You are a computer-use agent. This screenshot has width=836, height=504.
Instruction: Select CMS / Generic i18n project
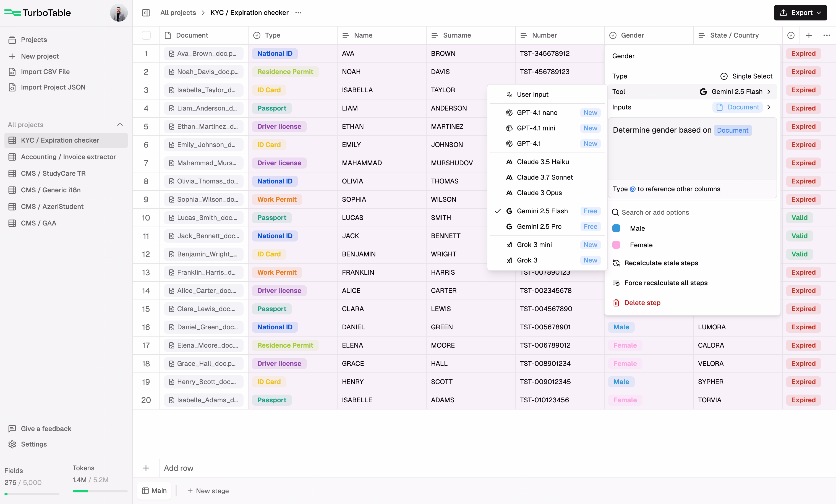click(66, 190)
